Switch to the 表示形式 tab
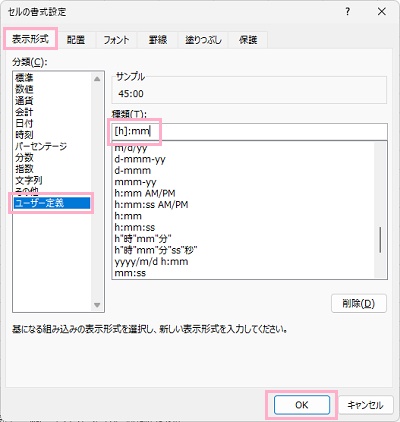Image resolution: width=400 pixels, height=422 pixels. tap(30, 39)
